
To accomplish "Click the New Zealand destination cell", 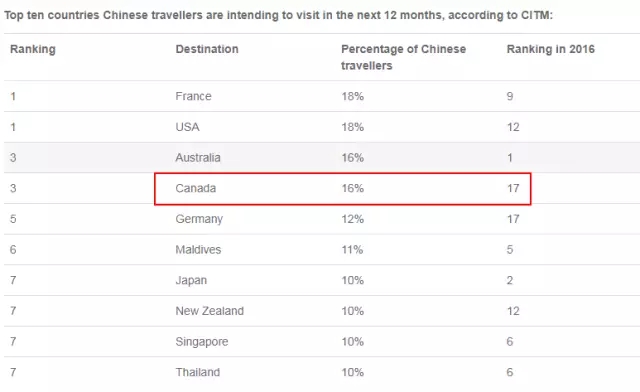I will point(210,311).
